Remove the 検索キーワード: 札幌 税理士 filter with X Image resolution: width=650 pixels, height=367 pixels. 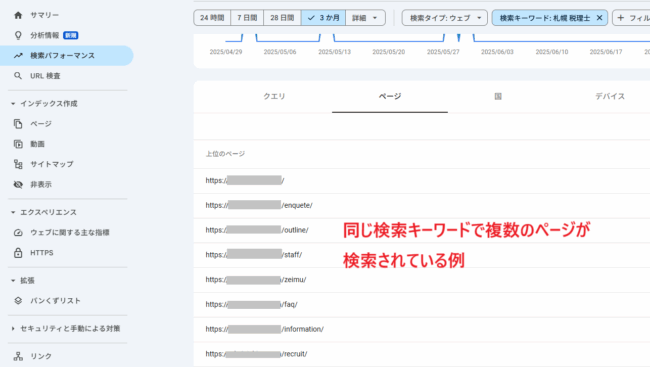coord(599,18)
